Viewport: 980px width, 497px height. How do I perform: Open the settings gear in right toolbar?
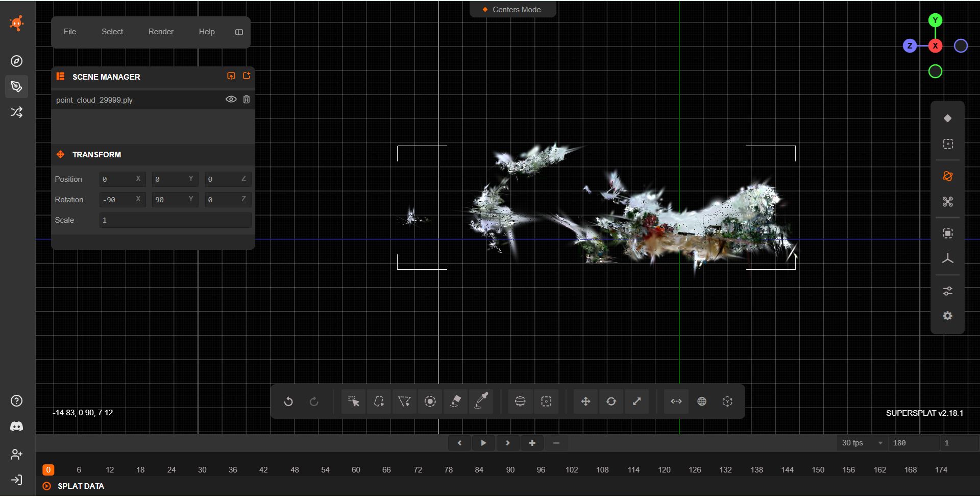pyautogui.click(x=948, y=316)
